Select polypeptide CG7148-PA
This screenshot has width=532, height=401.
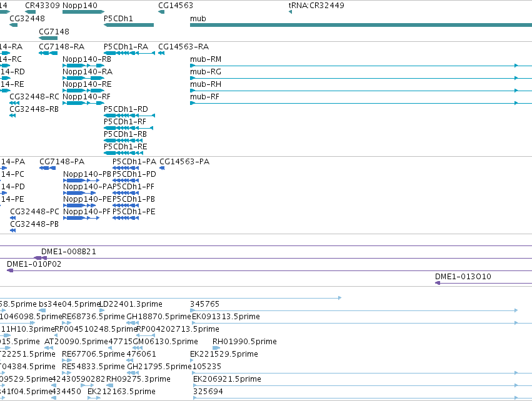pyautogui.click(x=62, y=162)
